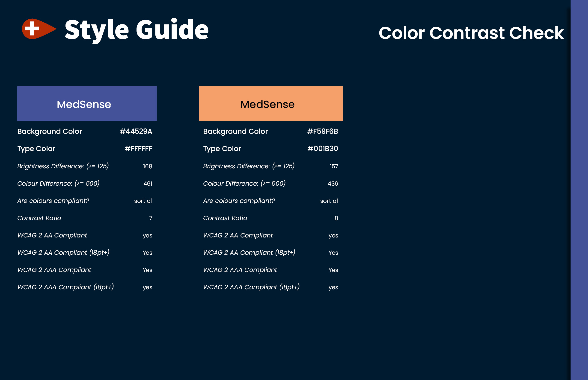Click 'Background Color' label under purple swatch

coord(49,131)
